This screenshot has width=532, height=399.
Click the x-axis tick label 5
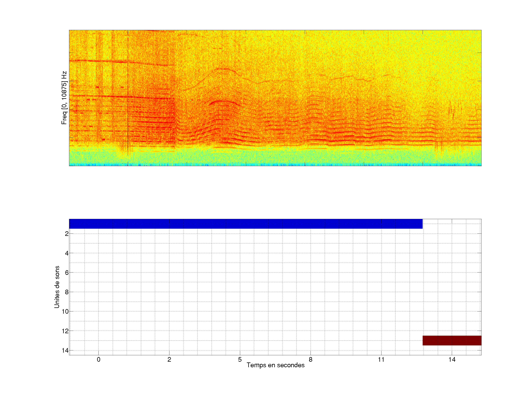[x=240, y=359]
